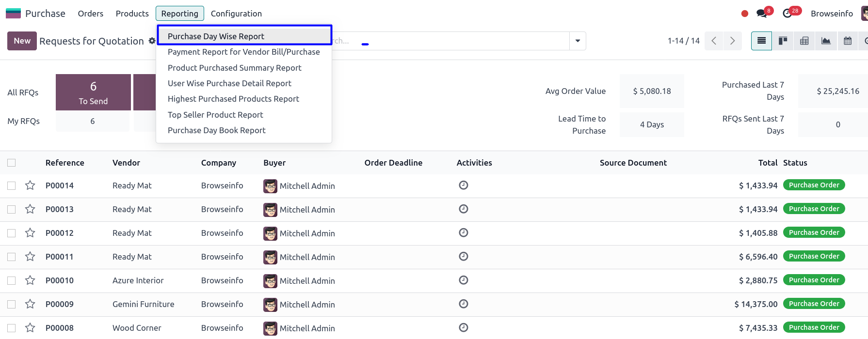Select the checkbox for order P00013
The height and width of the screenshot is (339, 868).
click(x=12, y=209)
